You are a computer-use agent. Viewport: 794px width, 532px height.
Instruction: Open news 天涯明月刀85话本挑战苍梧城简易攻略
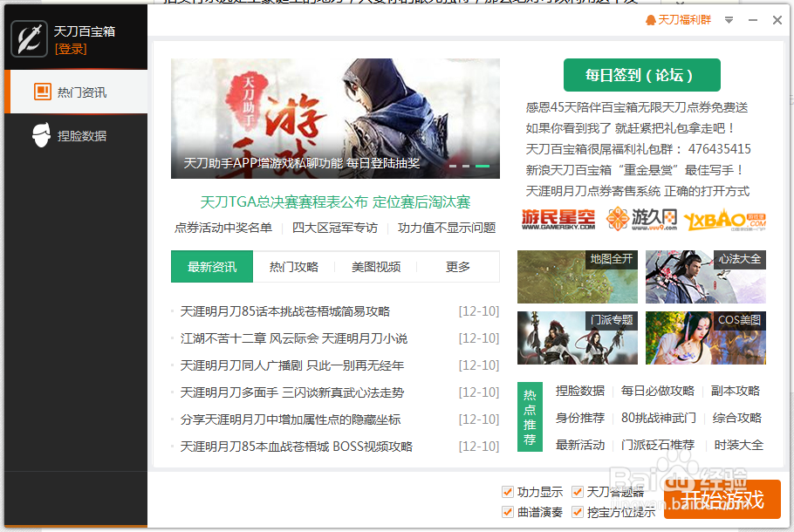click(x=285, y=311)
